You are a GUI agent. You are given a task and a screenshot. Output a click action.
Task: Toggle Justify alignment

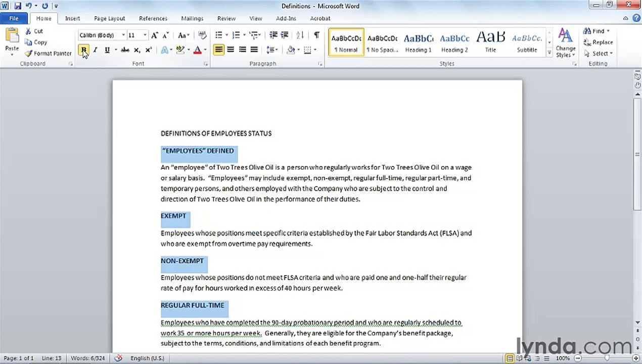pos(254,50)
